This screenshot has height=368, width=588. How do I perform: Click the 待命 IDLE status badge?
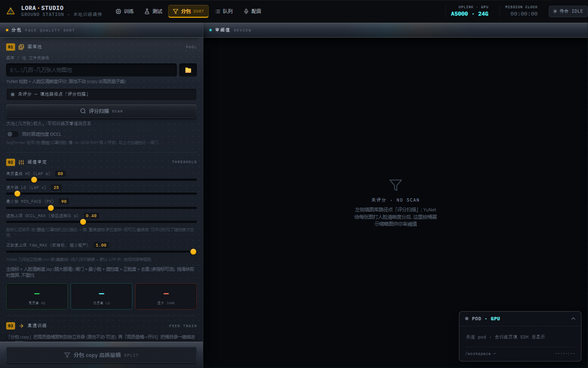pyautogui.click(x=568, y=11)
